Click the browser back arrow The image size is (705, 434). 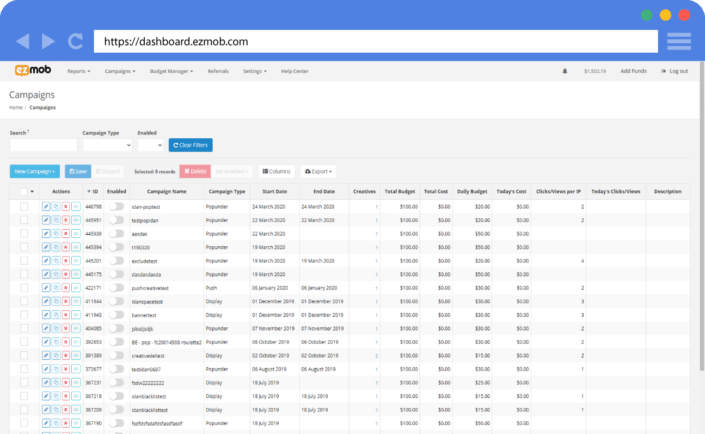24,42
